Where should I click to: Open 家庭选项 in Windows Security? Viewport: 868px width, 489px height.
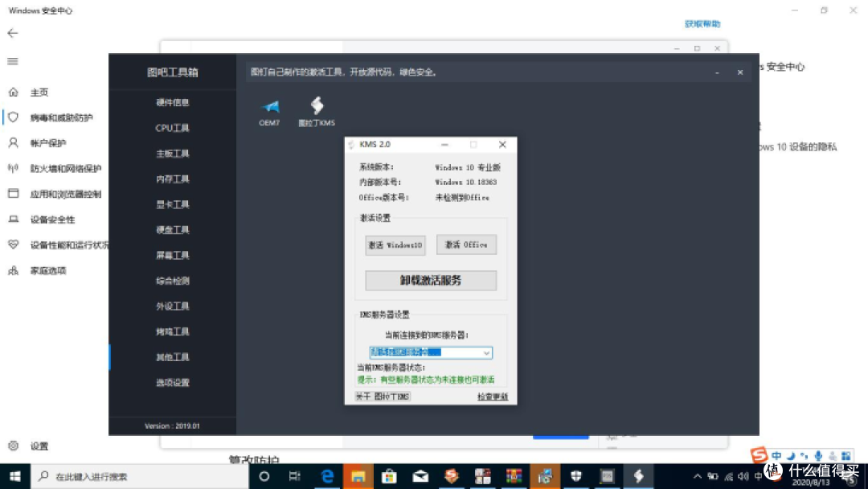coord(48,271)
